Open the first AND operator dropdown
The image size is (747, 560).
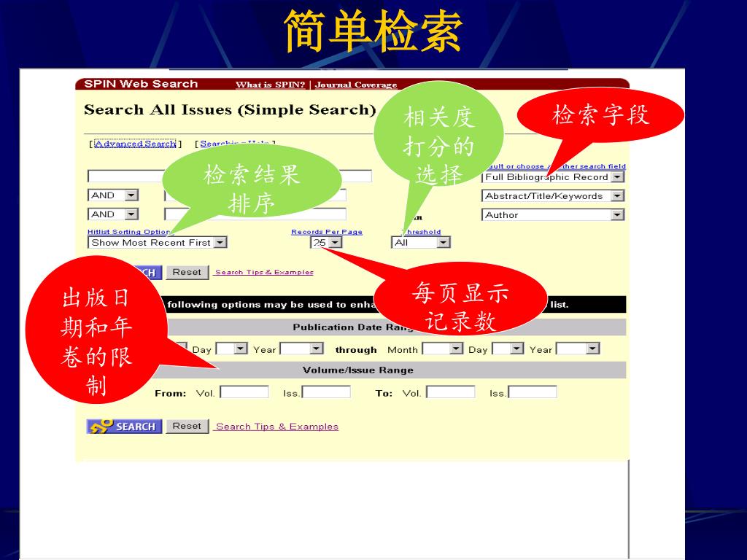coord(113,195)
